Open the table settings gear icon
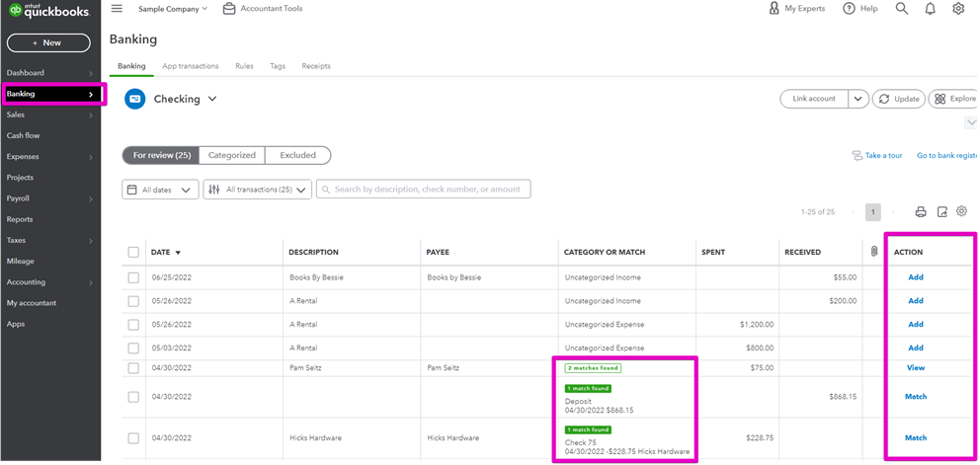Screen dimensions: 980x465 point(962,211)
